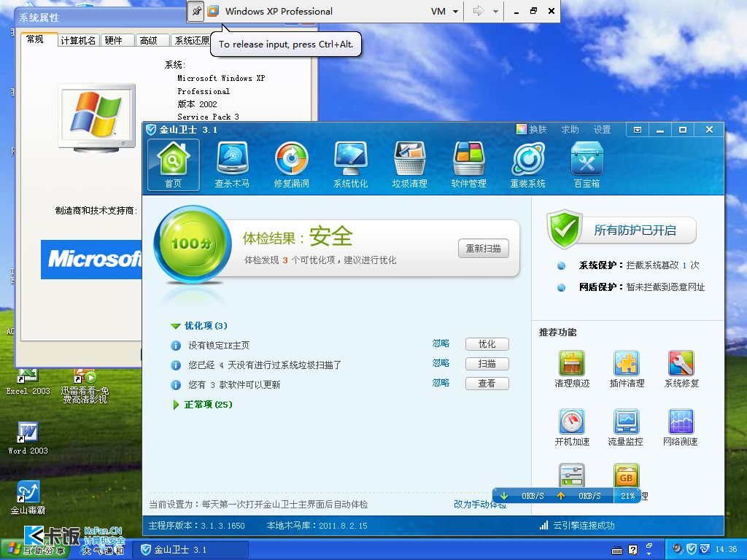The height and width of the screenshot is (560, 747).
Task: Open the 重装系统 reinstall system tool
Action: tap(527, 165)
